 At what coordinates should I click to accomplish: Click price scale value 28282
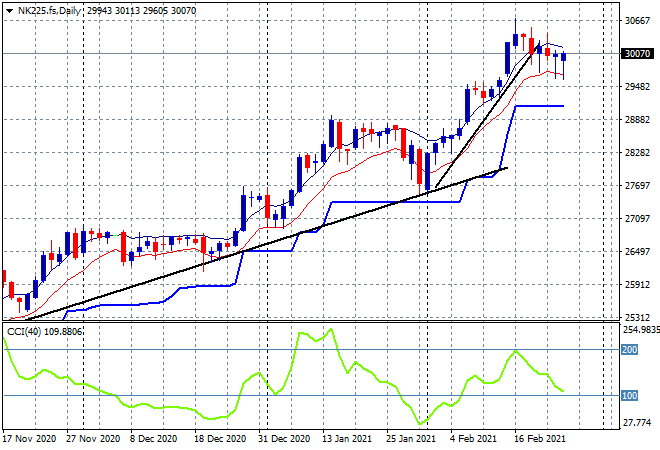[638, 152]
